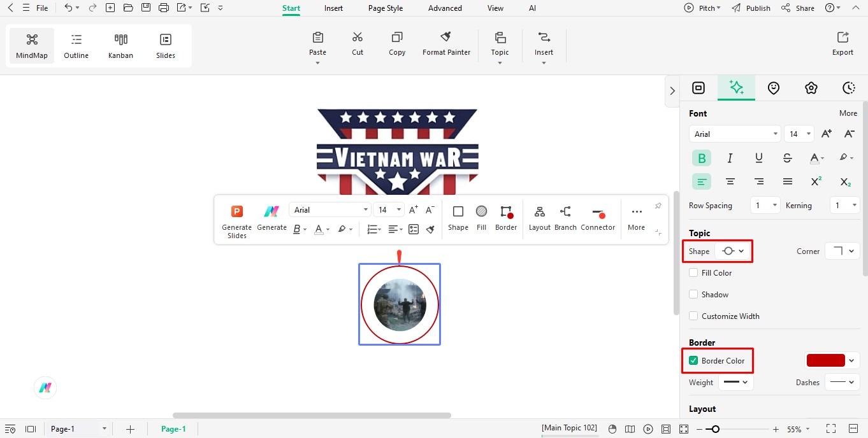Open the View ribbon tab

(x=495, y=8)
